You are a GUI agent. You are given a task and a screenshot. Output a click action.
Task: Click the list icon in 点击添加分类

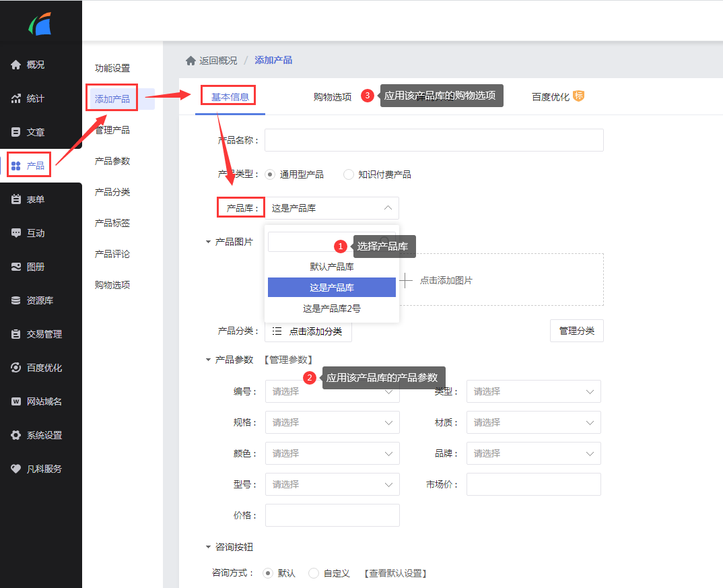(x=277, y=331)
